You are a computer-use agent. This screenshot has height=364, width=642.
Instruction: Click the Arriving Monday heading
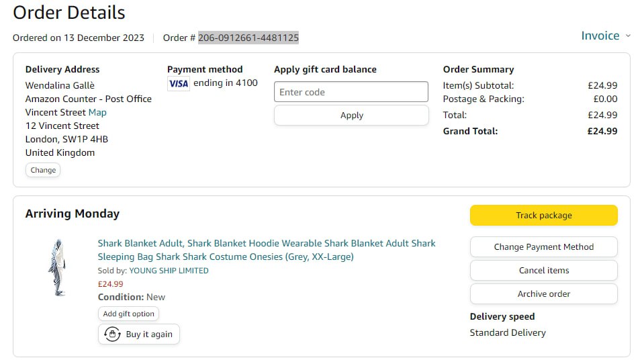coord(73,214)
